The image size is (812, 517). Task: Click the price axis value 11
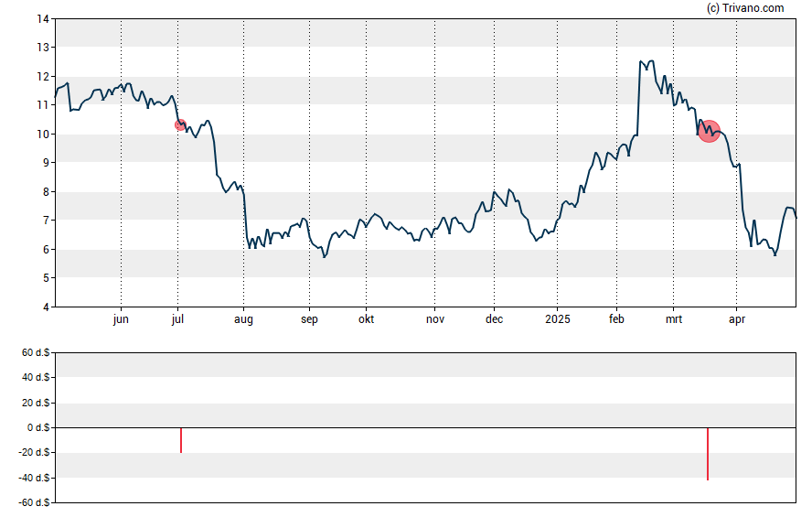click(x=43, y=105)
